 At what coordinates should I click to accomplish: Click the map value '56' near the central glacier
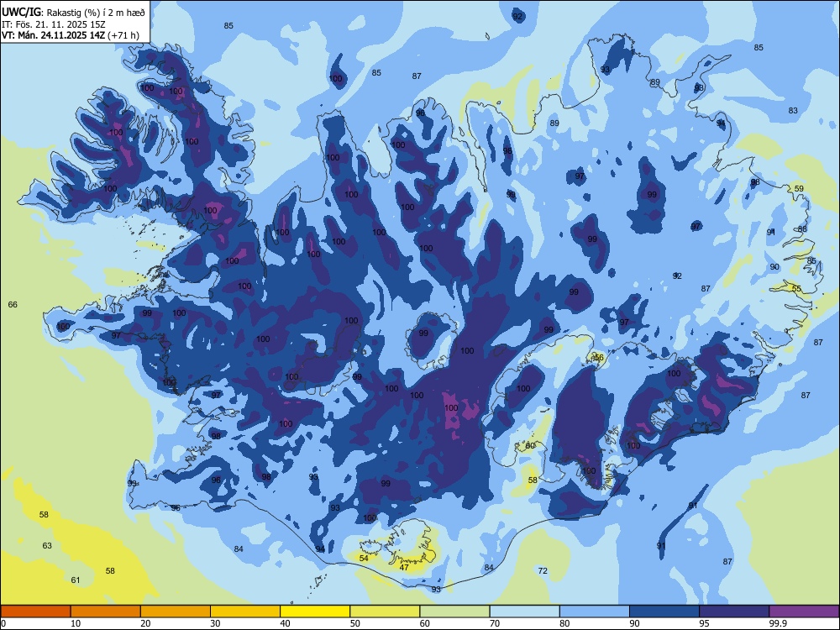[599, 358]
